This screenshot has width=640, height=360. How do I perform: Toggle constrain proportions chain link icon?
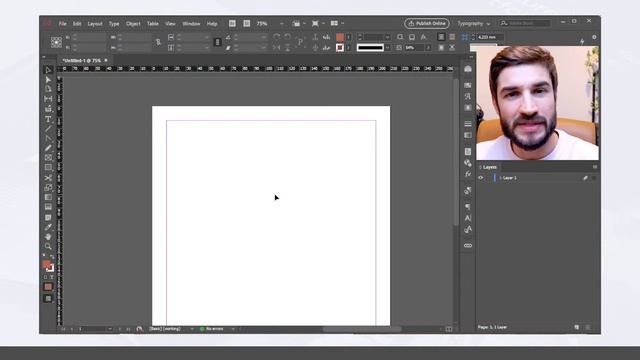(x=158, y=42)
